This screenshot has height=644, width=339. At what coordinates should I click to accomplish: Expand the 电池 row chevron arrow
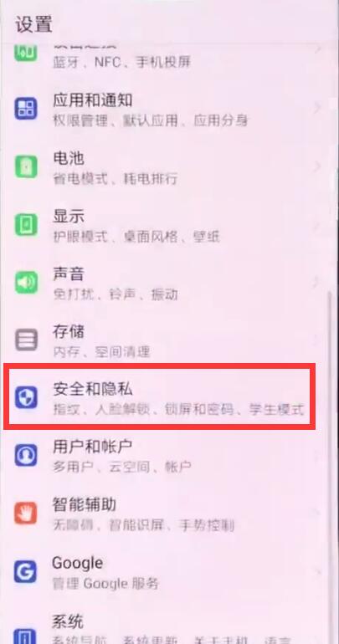point(316,166)
